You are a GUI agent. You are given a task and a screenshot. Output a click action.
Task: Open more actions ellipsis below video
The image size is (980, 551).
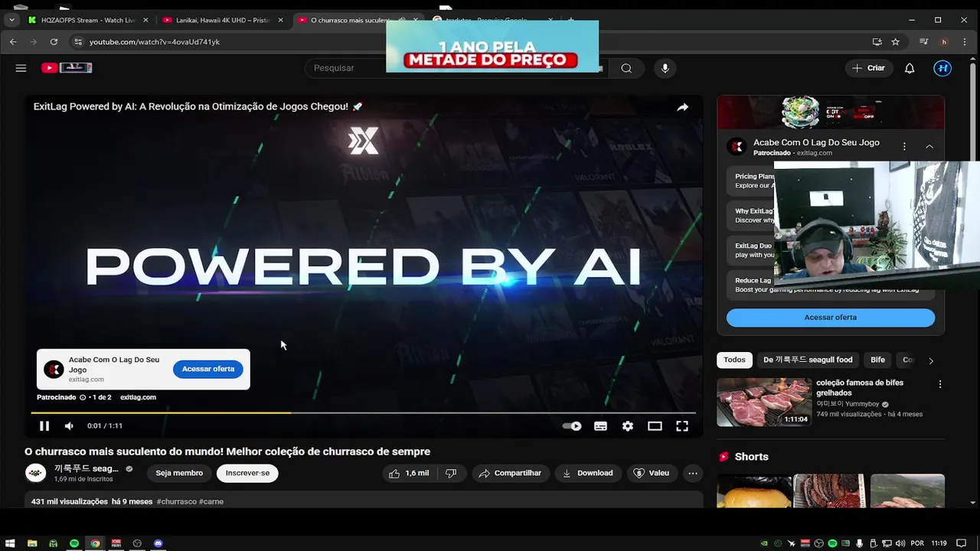click(692, 473)
